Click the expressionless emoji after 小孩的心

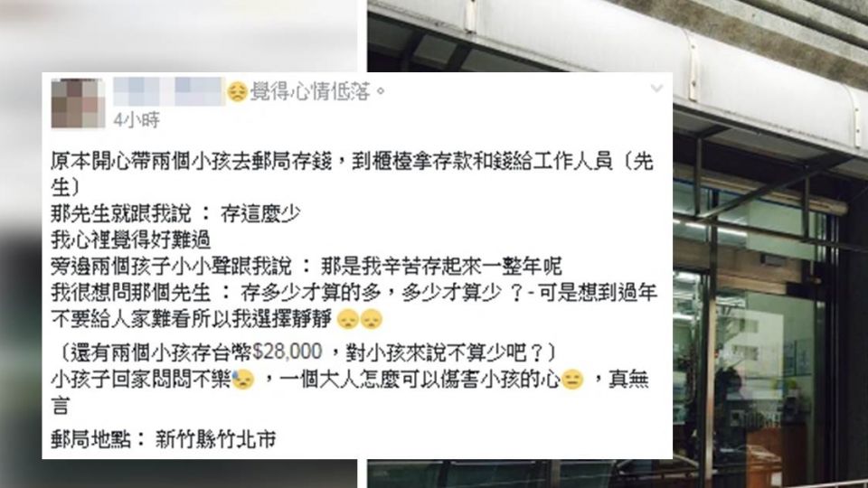[x=572, y=380]
